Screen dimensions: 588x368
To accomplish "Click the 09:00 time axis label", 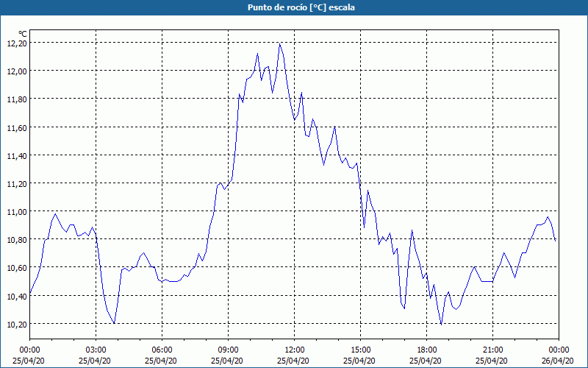I will pos(228,350).
